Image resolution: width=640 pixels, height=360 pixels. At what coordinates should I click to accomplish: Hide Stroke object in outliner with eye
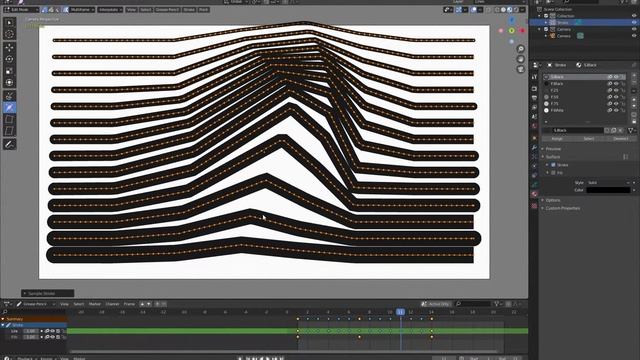click(634, 22)
